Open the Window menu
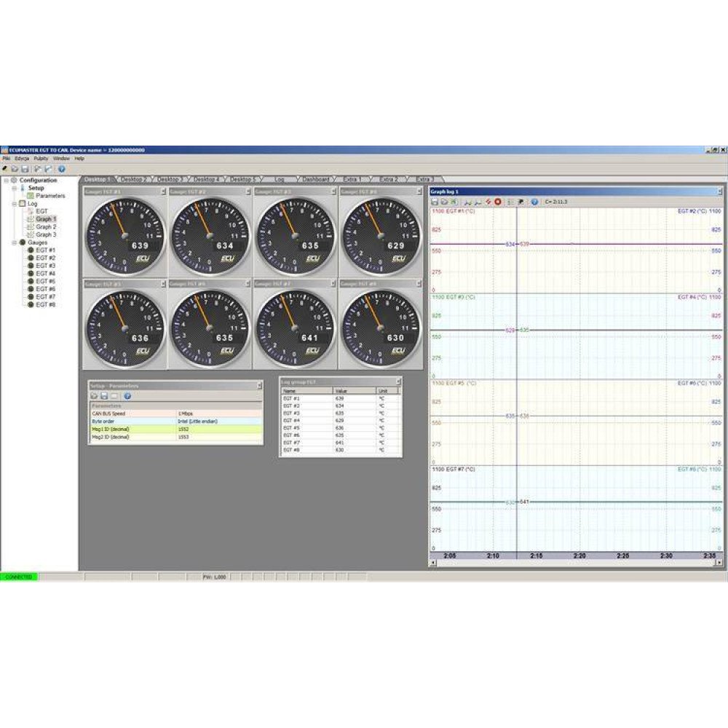The width and height of the screenshot is (728, 728). (61, 158)
